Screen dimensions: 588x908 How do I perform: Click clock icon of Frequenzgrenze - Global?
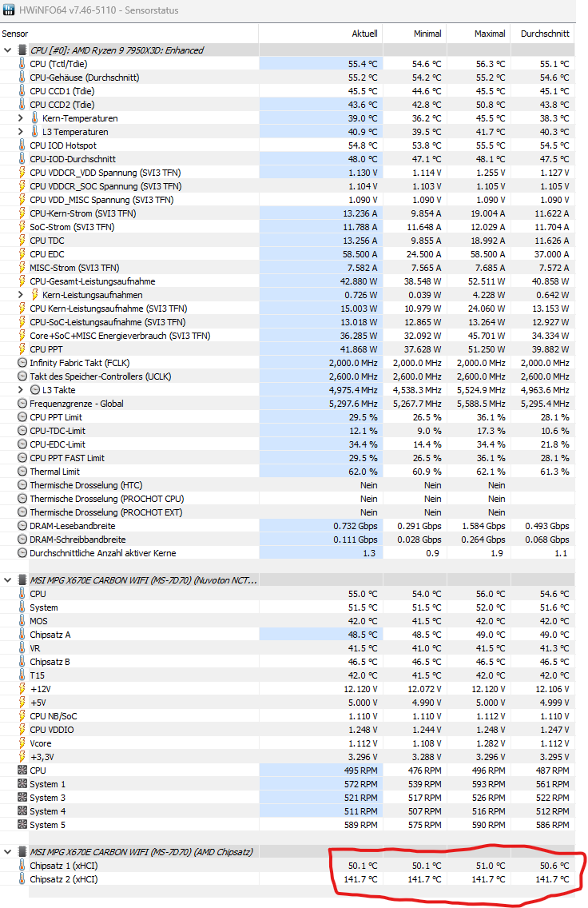pyautogui.click(x=22, y=404)
